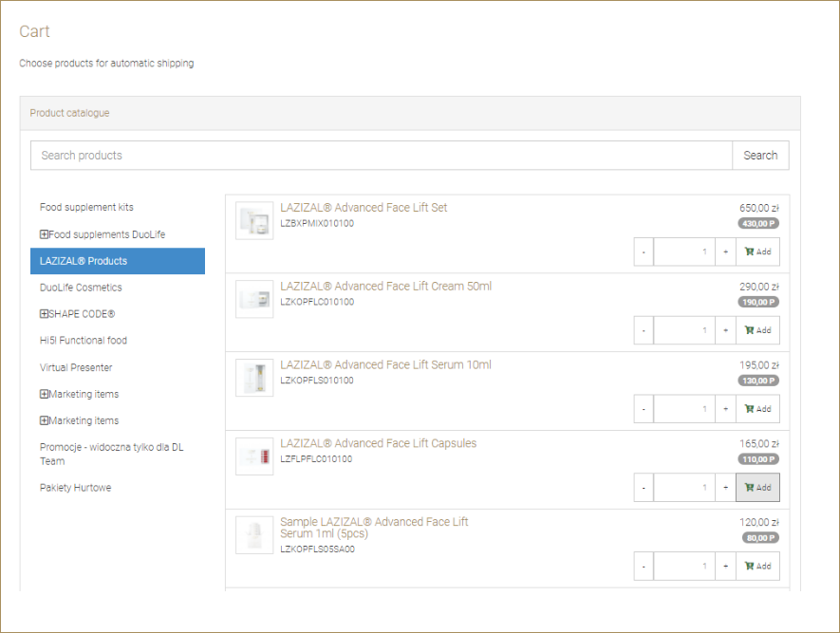Open Promocje - widoczna tylko dla DL Team
The width and height of the screenshot is (840, 633).
[x=111, y=455]
